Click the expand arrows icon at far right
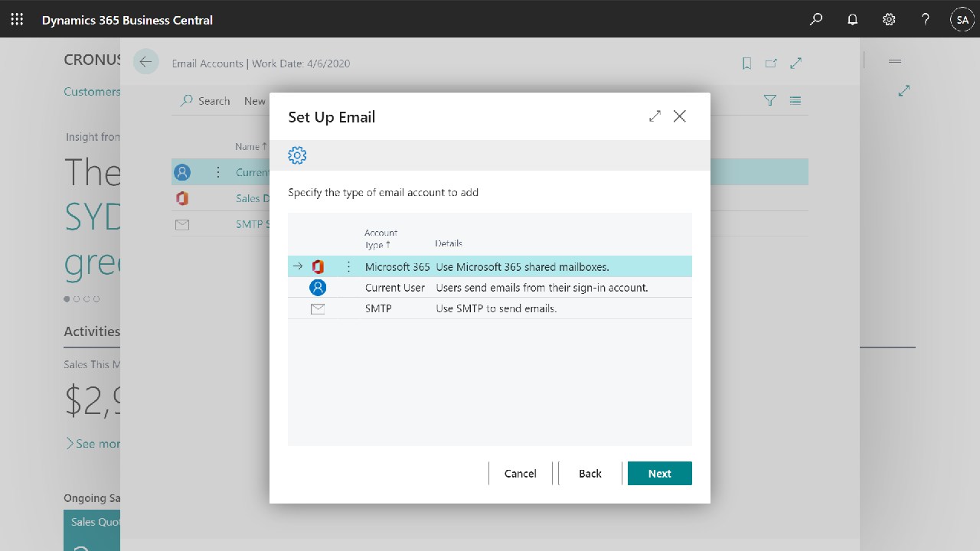 (904, 91)
